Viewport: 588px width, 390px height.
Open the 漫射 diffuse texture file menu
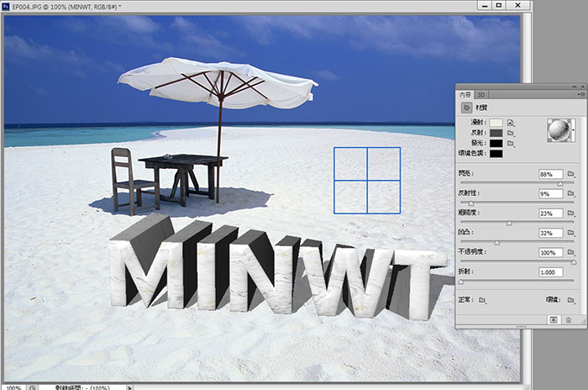point(510,123)
